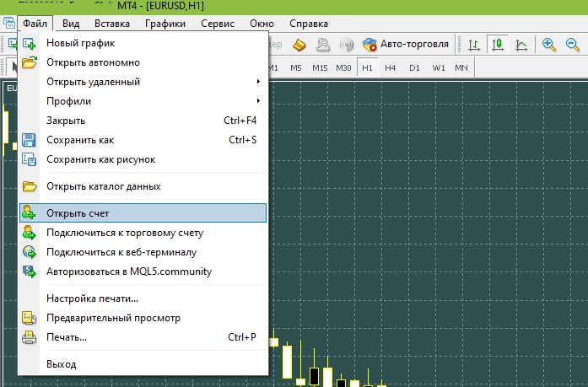The height and width of the screenshot is (387, 588).
Task: Choose Выход to exit
Action: pos(143,364)
